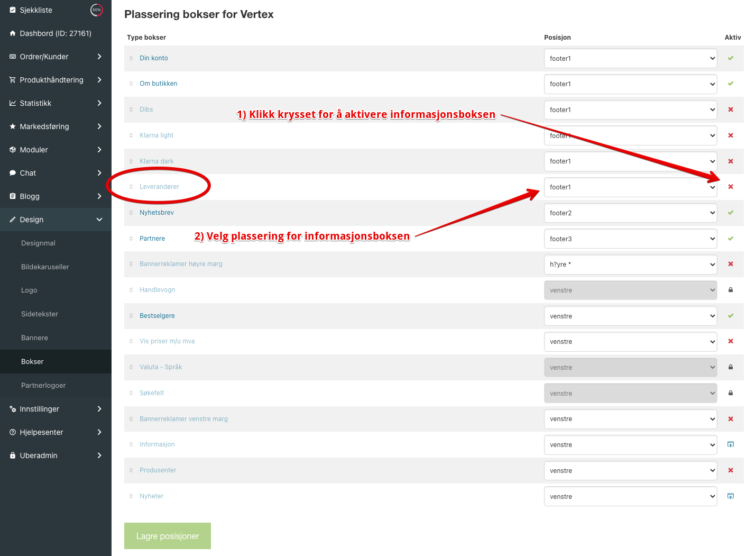Open the Klarna light box link
756x556 pixels.
click(156, 135)
